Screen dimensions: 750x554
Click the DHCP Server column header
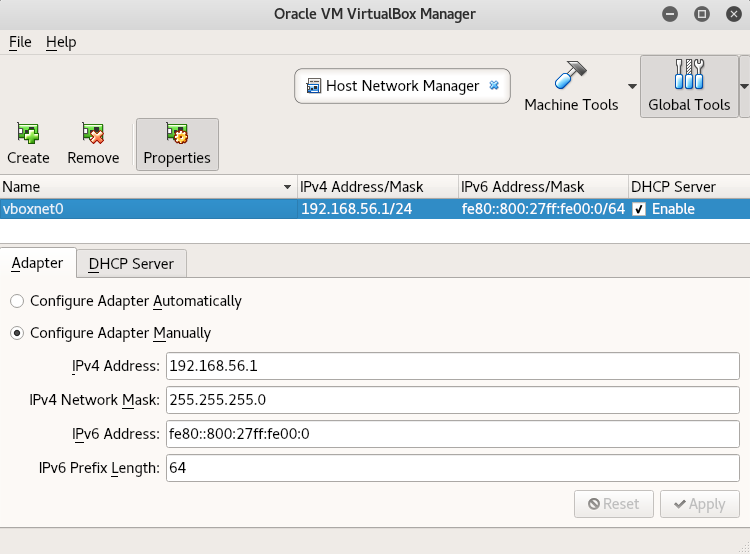coord(689,187)
